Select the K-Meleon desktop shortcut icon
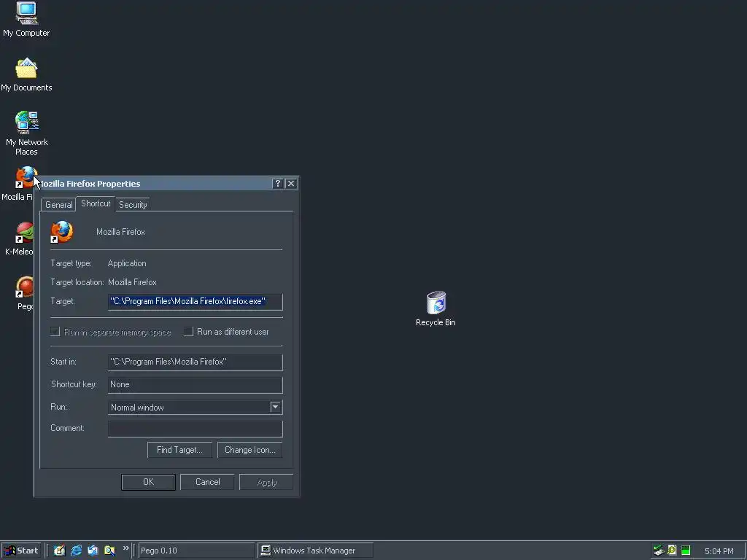Screen dimensions: 747x560 [24, 233]
